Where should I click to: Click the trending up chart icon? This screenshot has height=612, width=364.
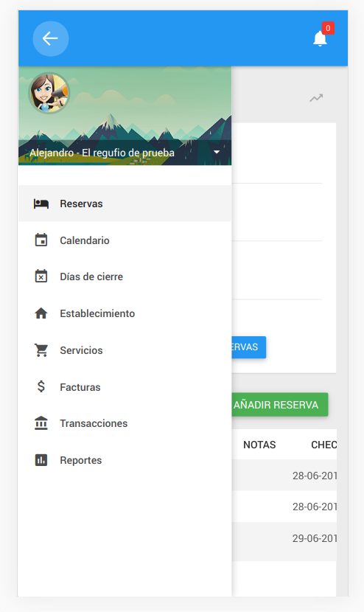316,98
